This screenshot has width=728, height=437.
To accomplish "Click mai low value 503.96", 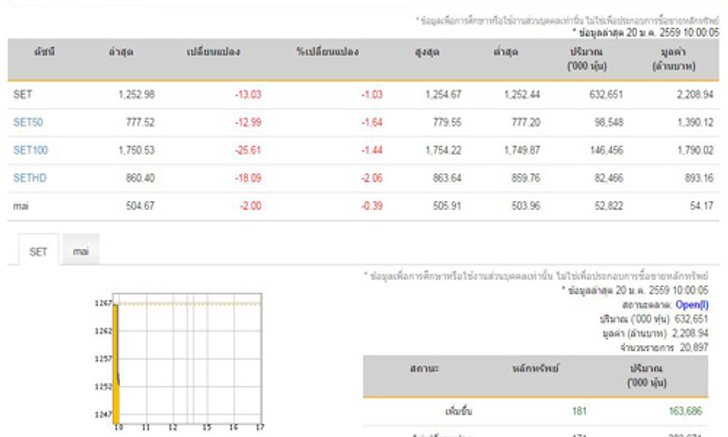I will tap(526, 206).
